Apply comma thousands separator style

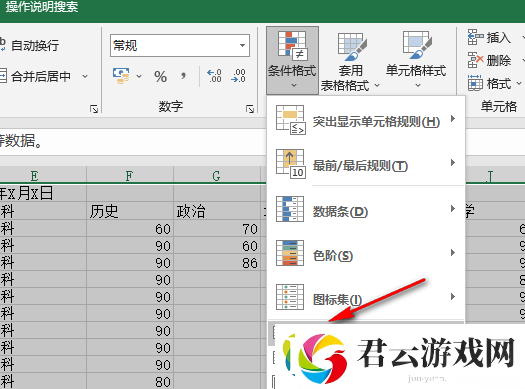pos(183,76)
